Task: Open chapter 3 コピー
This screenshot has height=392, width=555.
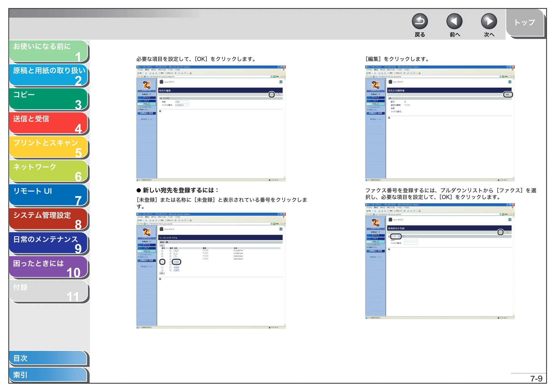Action: click(49, 99)
